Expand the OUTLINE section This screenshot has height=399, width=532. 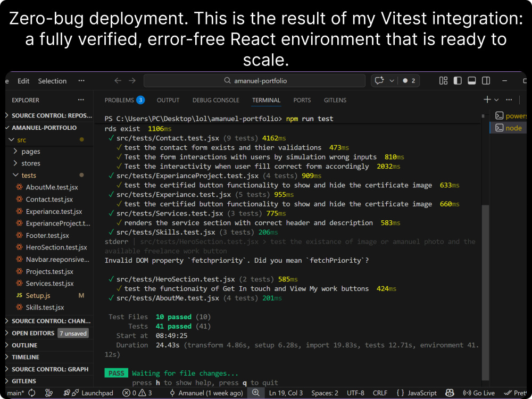49,345
